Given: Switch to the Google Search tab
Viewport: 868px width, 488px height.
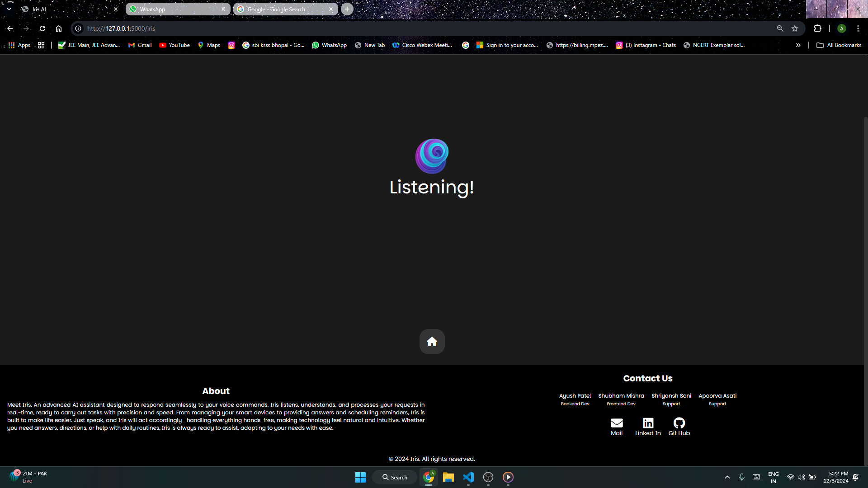Looking at the screenshot, I should (x=280, y=9).
